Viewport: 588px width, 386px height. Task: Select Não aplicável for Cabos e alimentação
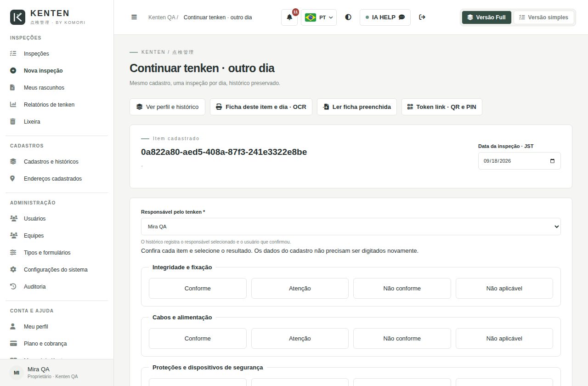[504, 339]
